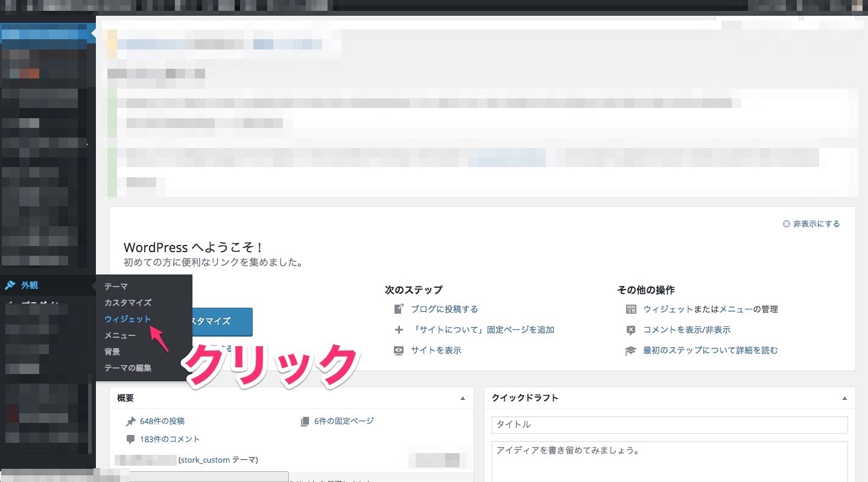The image size is (868, 482).
Task: Click the 次のステップ heading
Action: (x=414, y=290)
